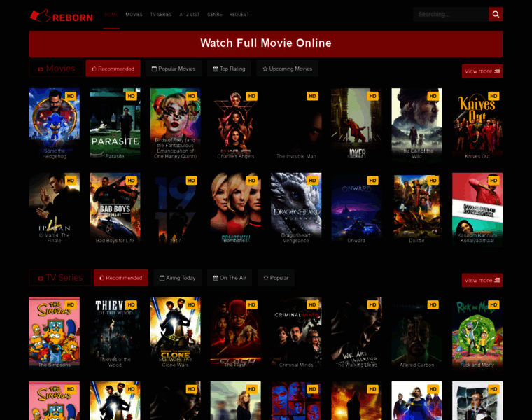Open the Genre menu
Image resolution: width=532 pixels, height=420 pixels.
[x=215, y=15]
